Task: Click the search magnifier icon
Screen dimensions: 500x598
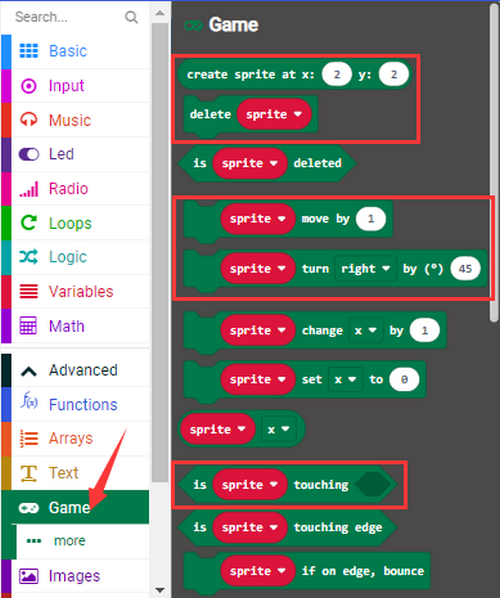Action: (x=131, y=17)
